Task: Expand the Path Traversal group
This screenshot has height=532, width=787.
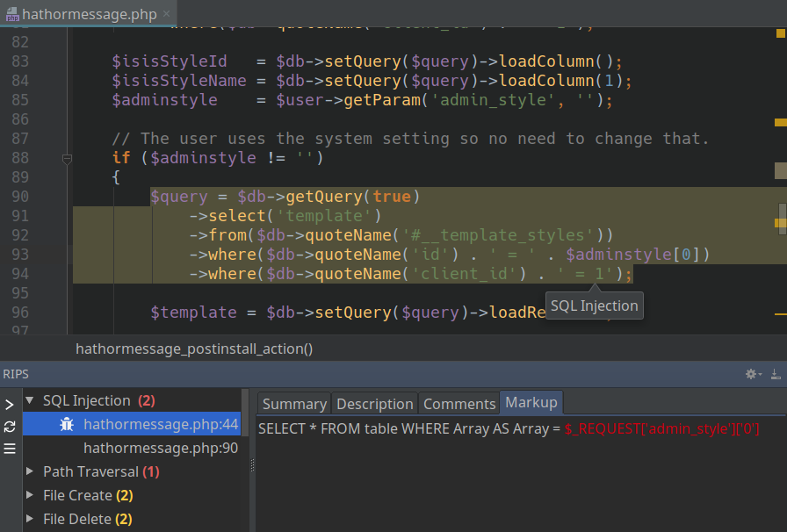Action: coord(31,472)
